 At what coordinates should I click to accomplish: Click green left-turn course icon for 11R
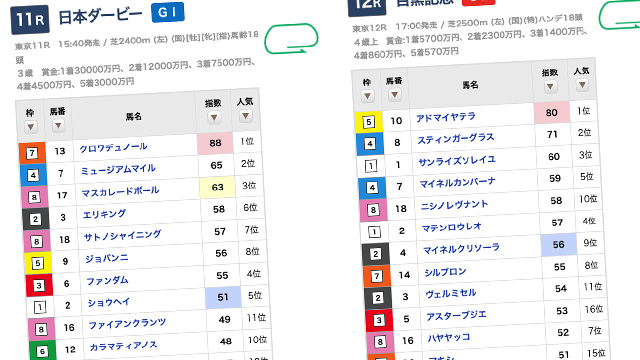291,39
